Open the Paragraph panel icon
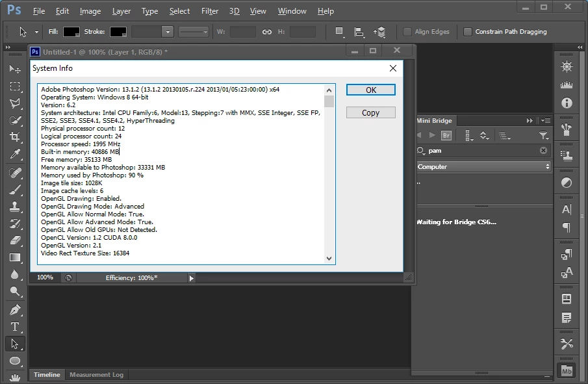The width and height of the screenshot is (588, 384). [567, 227]
